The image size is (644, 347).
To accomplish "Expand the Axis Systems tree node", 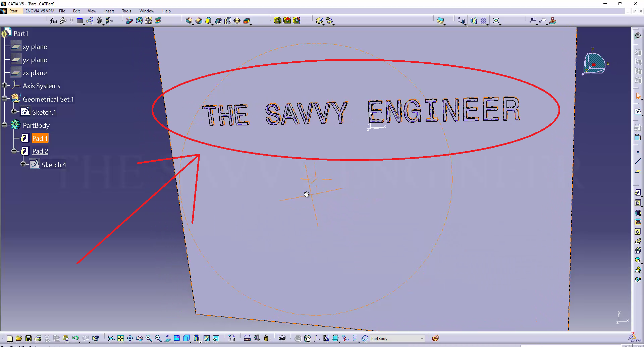I will 4,85.
